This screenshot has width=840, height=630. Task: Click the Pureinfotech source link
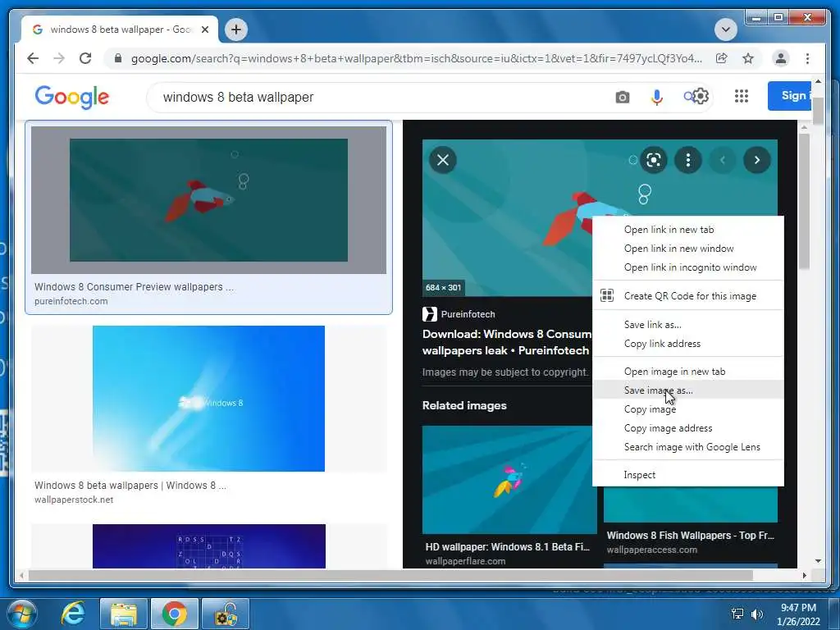pyautogui.click(x=459, y=314)
